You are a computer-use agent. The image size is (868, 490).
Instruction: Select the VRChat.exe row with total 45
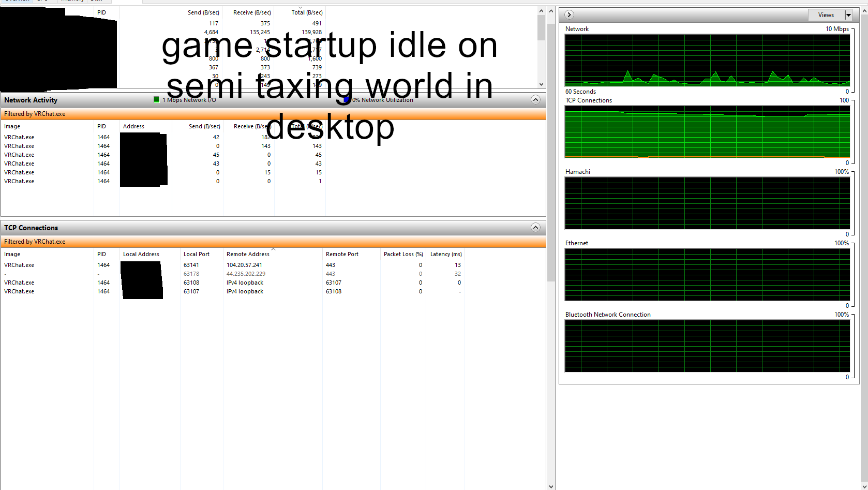tap(163, 155)
